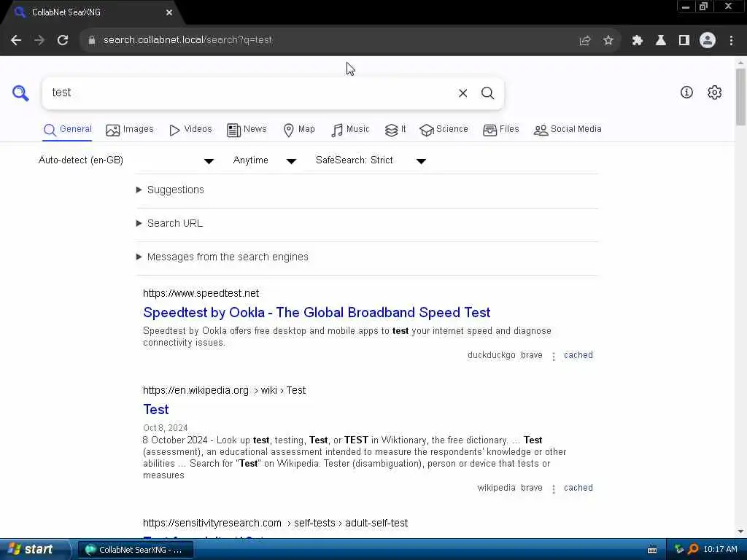The height and width of the screenshot is (560, 747).
Task: Switch to the Images category
Action: pos(130,130)
